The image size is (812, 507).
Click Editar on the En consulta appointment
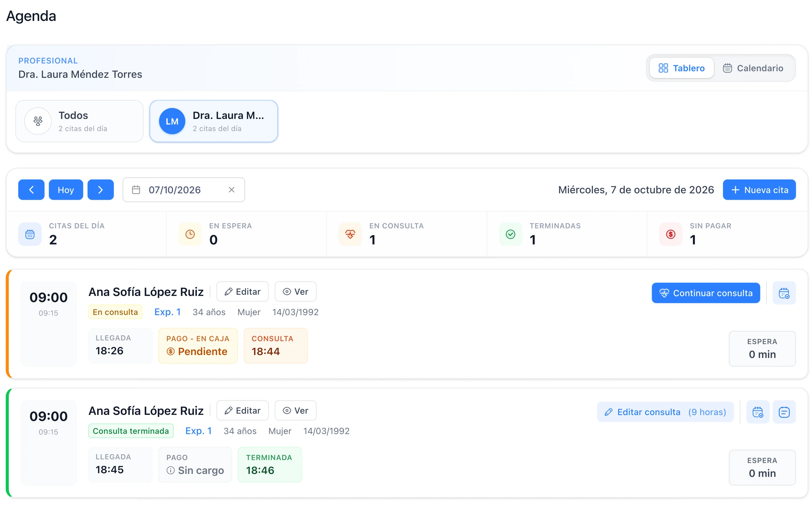243,292
